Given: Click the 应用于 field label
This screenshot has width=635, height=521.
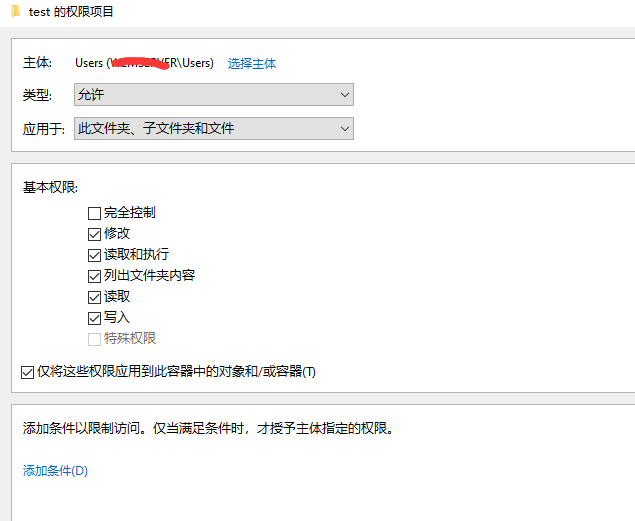Looking at the screenshot, I should coord(44,128).
